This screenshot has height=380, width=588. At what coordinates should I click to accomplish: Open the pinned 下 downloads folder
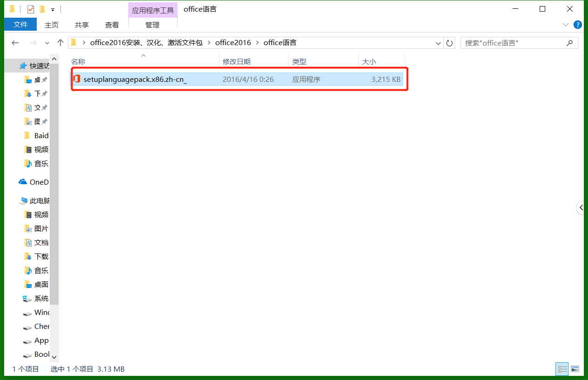pyautogui.click(x=36, y=94)
